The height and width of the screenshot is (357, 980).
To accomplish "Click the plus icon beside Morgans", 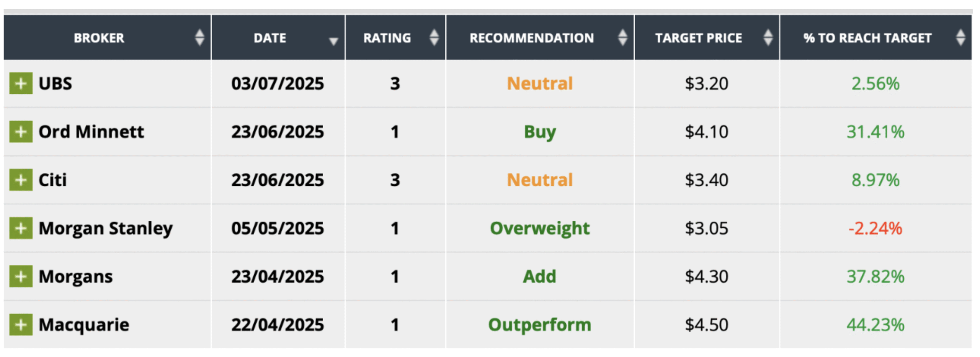I will 21,277.
